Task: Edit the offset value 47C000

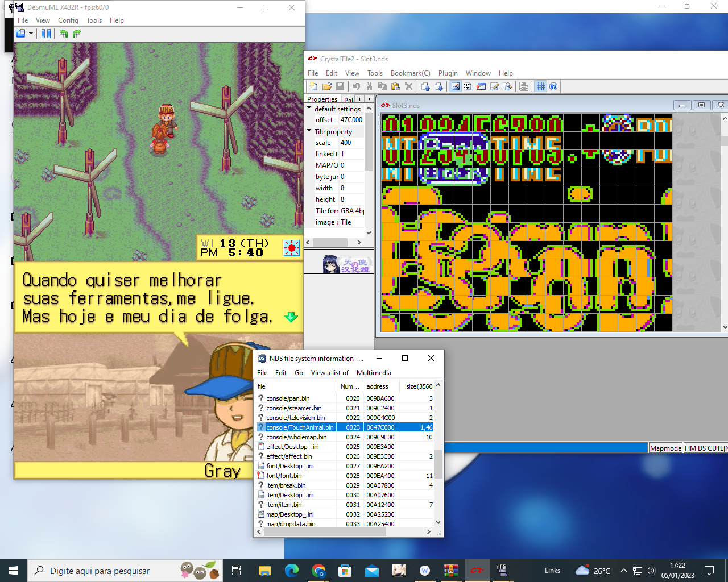Action: 351,120
